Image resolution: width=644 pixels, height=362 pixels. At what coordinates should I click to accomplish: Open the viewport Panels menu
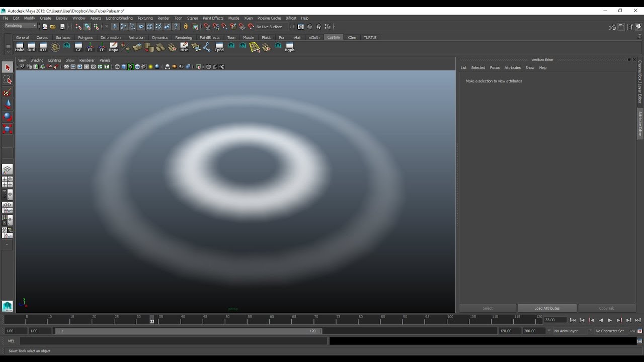tap(105, 60)
